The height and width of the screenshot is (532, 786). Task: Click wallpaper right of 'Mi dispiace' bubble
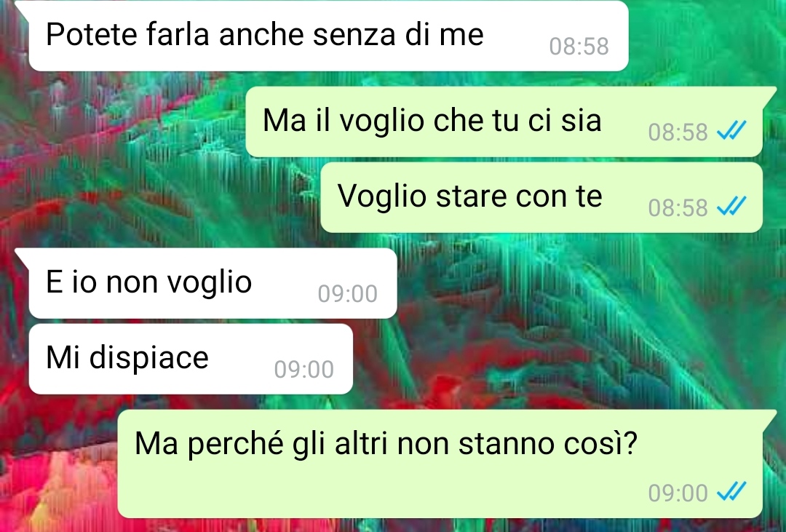[x=552, y=359]
